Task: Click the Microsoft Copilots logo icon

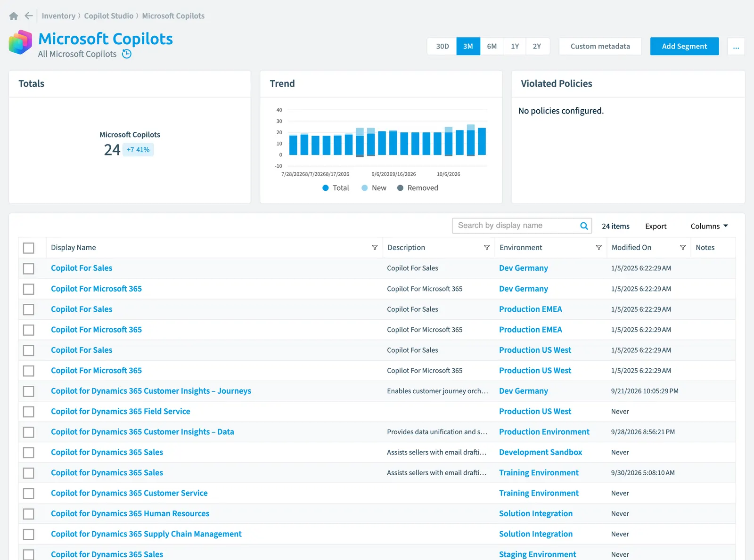Action: click(x=20, y=42)
